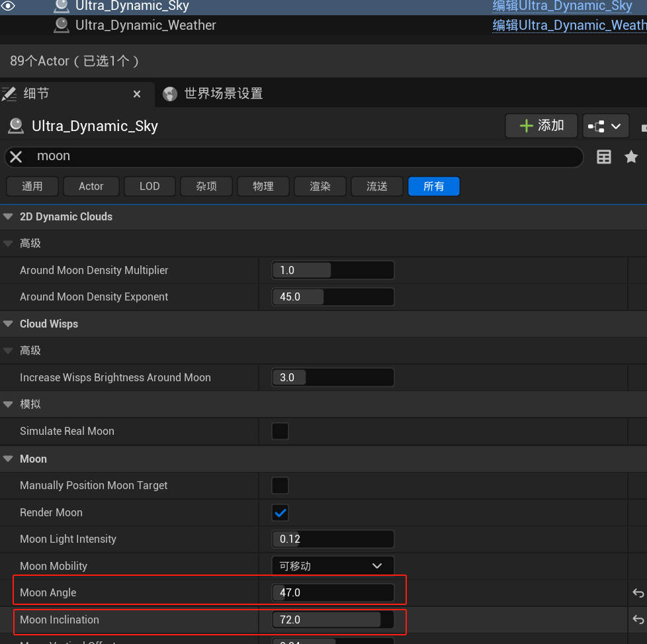Screen dimensions: 647x644
Task: Click the 细节 tab pencil icon
Action: [x=9, y=94]
